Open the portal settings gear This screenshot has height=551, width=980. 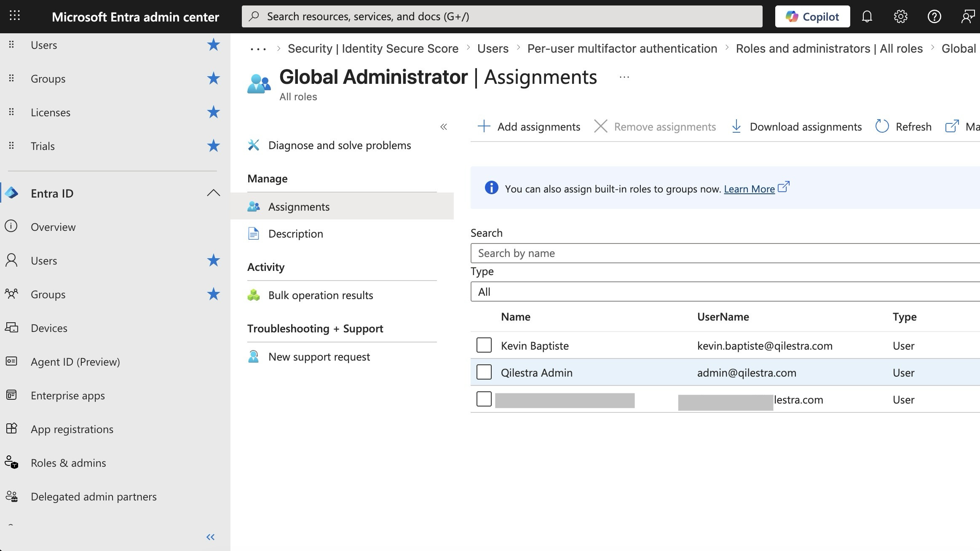900,16
